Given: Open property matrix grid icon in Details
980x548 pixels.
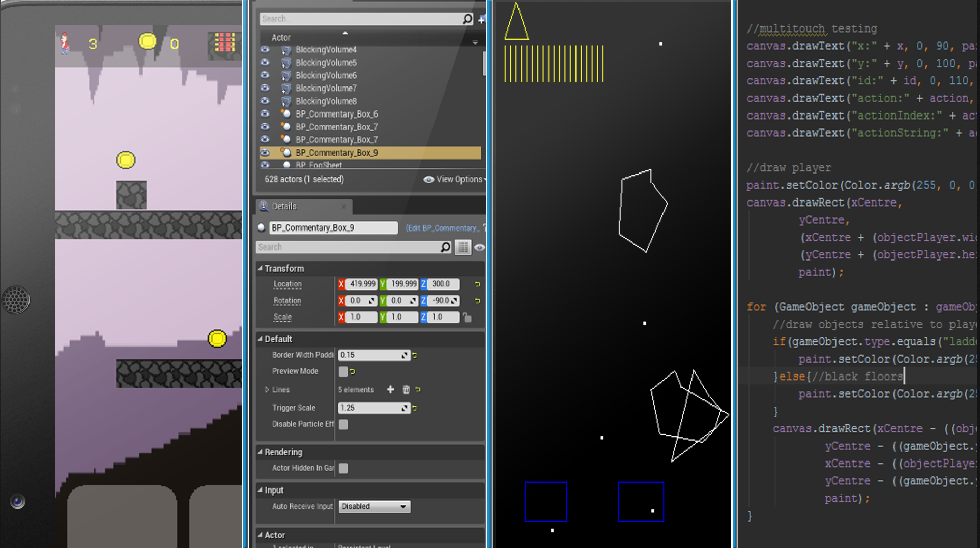Looking at the screenshot, I should 463,247.
